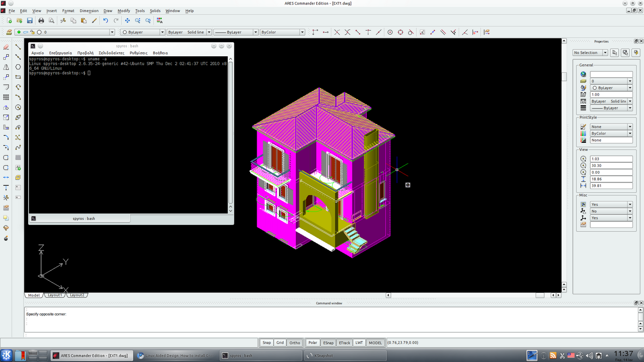This screenshot has width=644, height=362.
Task: Expand the ByColor print style dropdown
Action: 630,134
